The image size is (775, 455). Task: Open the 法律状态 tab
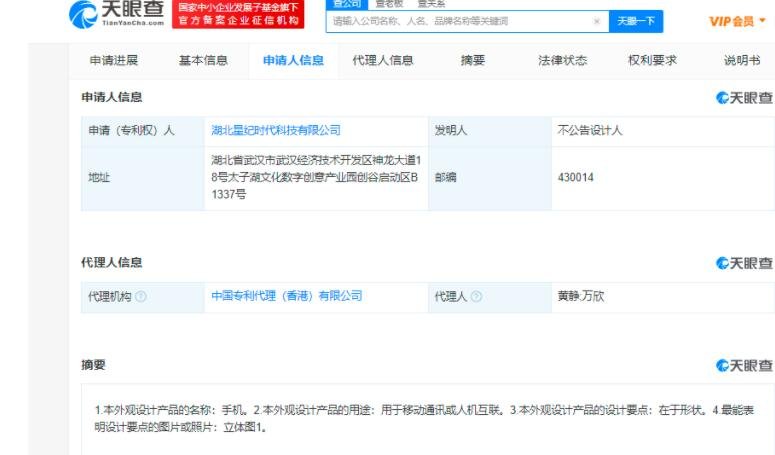click(x=562, y=60)
